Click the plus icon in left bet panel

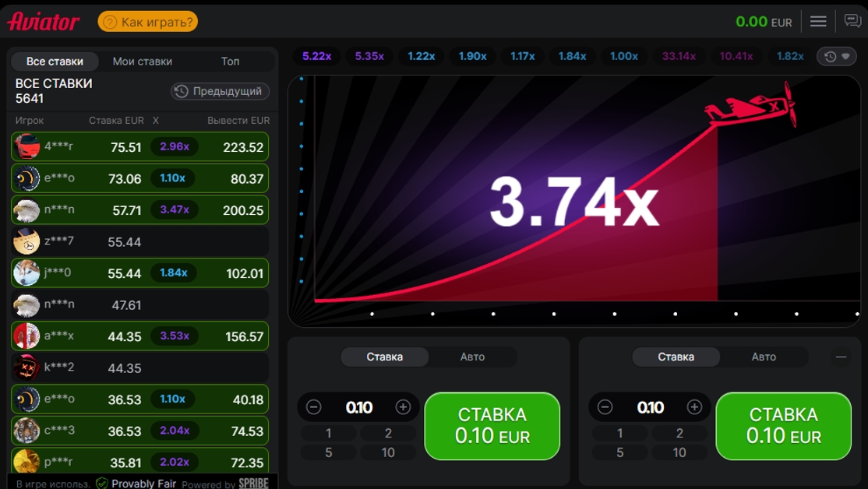[403, 407]
